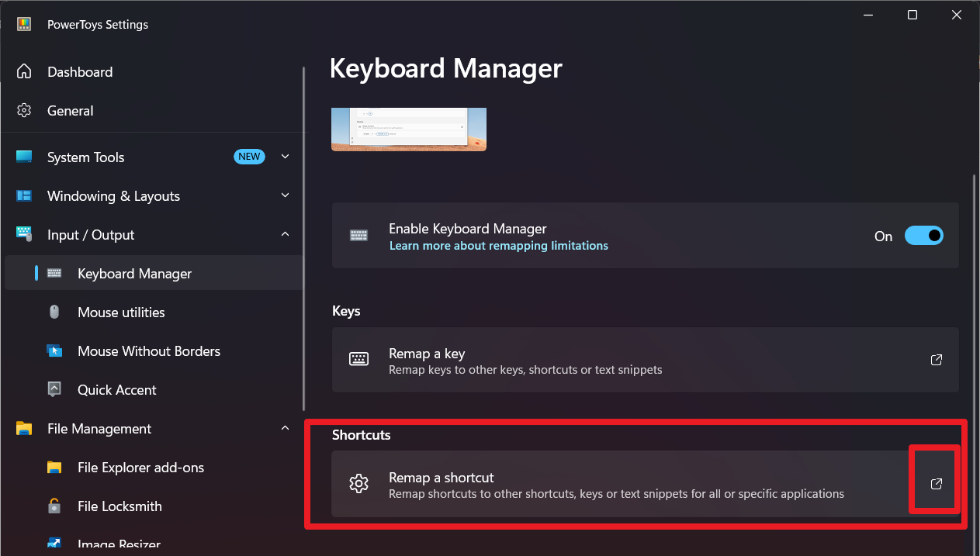980x556 pixels.
Task: Click the sidebar navigation scrollbar
Action: tap(304, 239)
